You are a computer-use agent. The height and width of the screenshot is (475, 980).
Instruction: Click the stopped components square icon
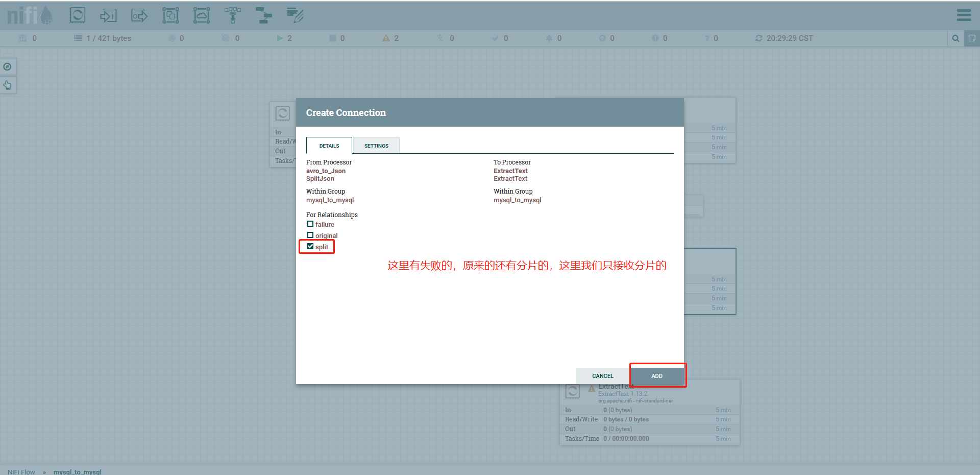(332, 38)
